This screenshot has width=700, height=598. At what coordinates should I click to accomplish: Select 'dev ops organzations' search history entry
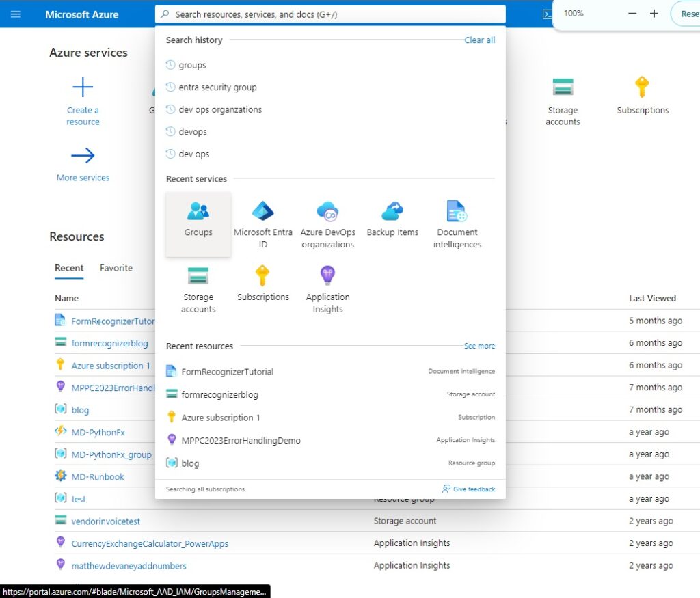[x=220, y=110]
